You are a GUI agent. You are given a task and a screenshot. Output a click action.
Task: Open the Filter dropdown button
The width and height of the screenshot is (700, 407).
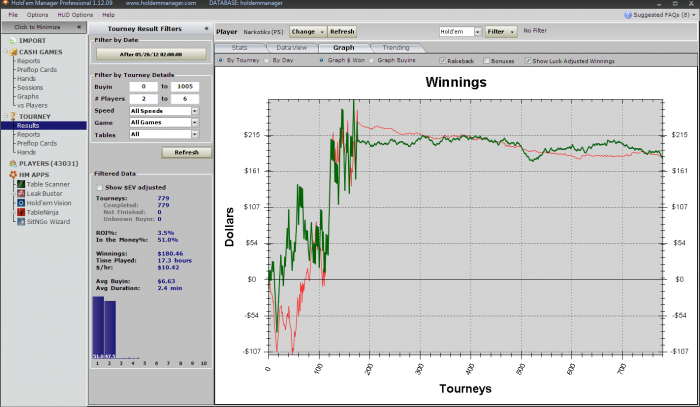pos(501,32)
